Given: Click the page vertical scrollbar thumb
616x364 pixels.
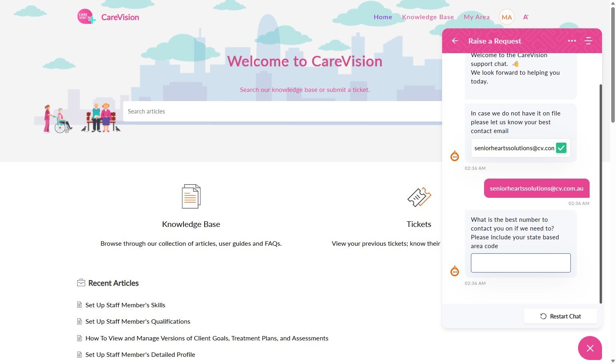Looking at the screenshot, I should click(613, 64).
